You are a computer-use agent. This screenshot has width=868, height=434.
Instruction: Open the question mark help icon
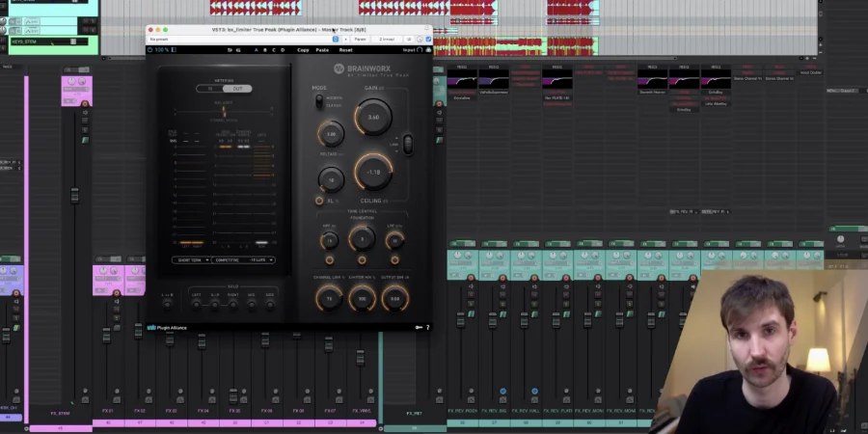pos(428,328)
